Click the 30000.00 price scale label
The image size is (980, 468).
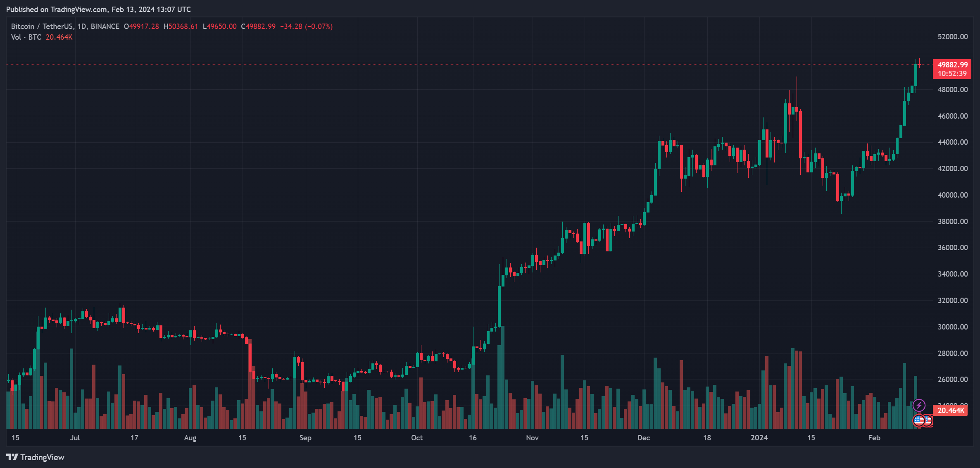953,327
